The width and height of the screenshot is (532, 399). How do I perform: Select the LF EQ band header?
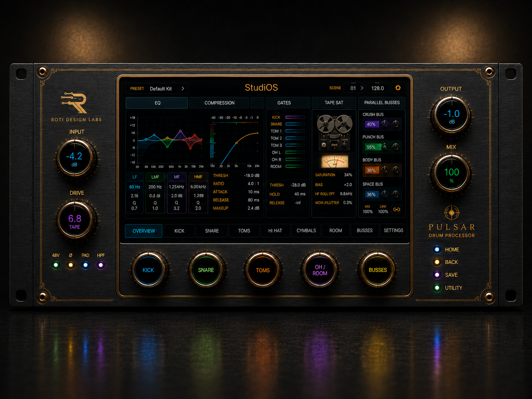(134, 177)
